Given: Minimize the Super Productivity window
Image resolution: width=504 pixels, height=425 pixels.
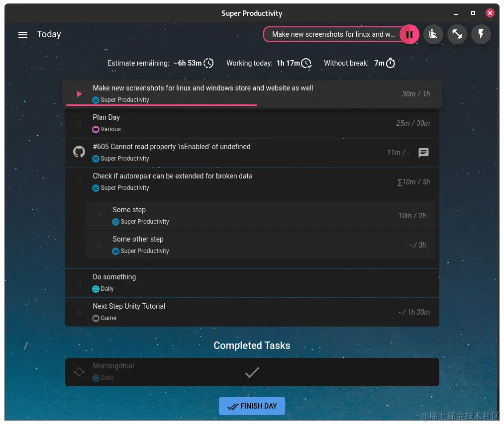Looking at the screenshot, I should [456, 13].
